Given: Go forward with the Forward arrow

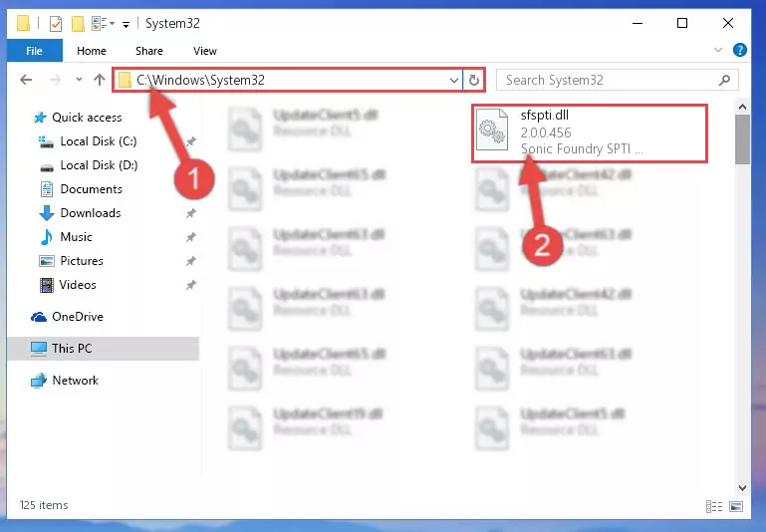Looking at the screenshot, I should (56, 80).
